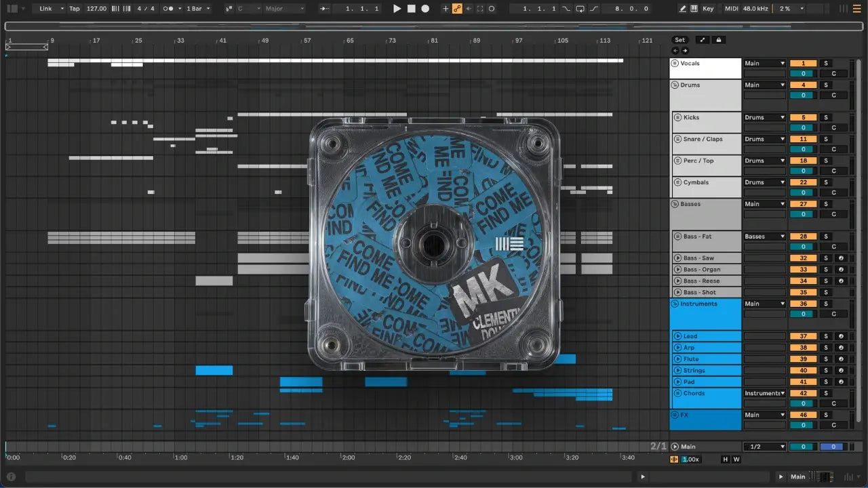Click the Tap tempo button
The height and width of the screenshot is (488, 868).
click(x=75, y=9)
